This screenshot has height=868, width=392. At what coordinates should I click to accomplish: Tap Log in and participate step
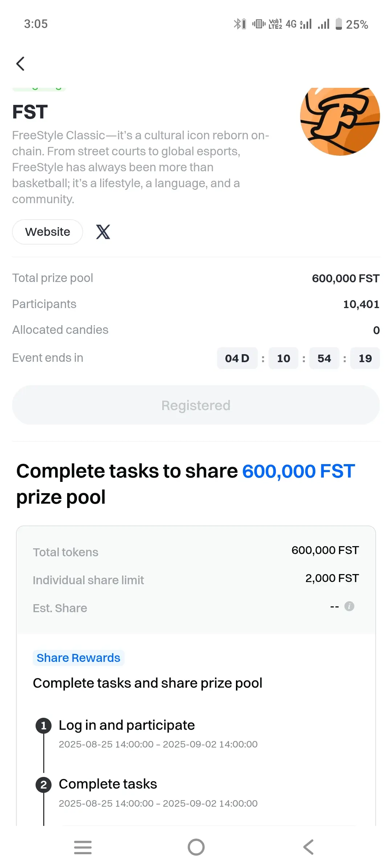coord(127,725)
